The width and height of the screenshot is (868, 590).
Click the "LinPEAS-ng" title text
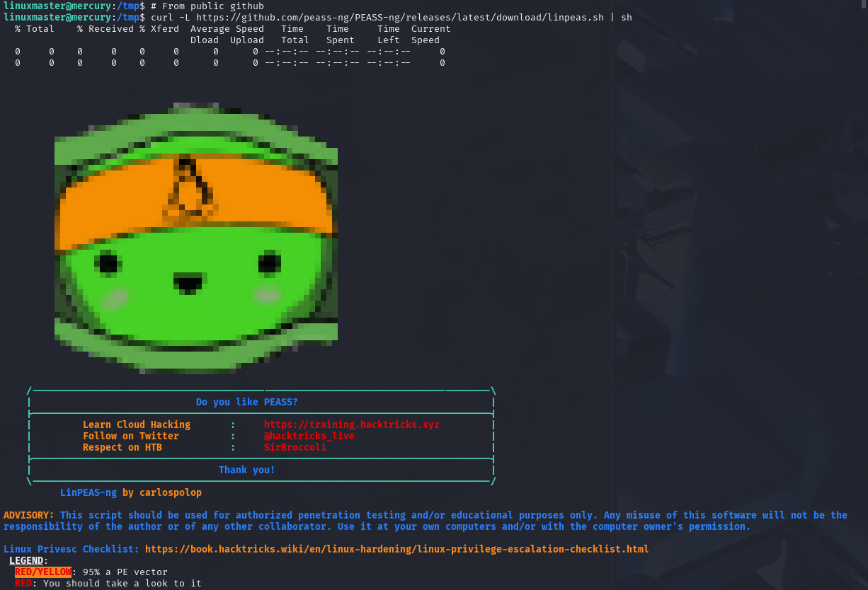pos(88,492)
